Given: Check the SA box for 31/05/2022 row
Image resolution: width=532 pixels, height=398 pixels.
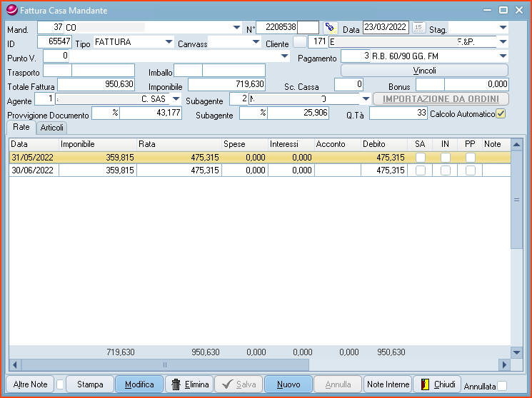Looking at the screenshot, I should point(421,158).
